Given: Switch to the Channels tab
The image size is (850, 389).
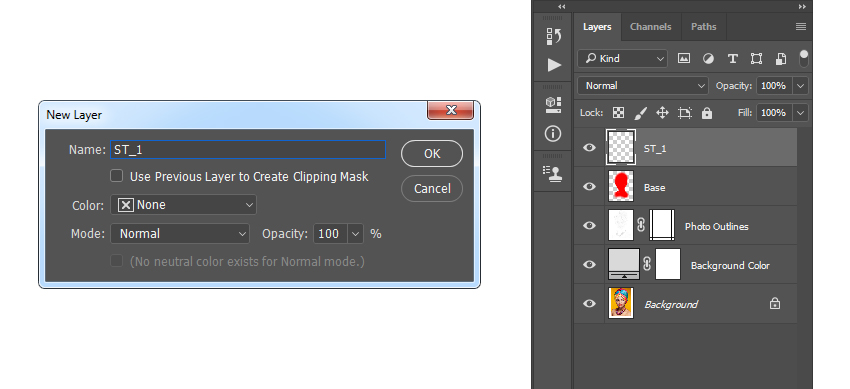Looking at the screenshot, I should point(651,27).
